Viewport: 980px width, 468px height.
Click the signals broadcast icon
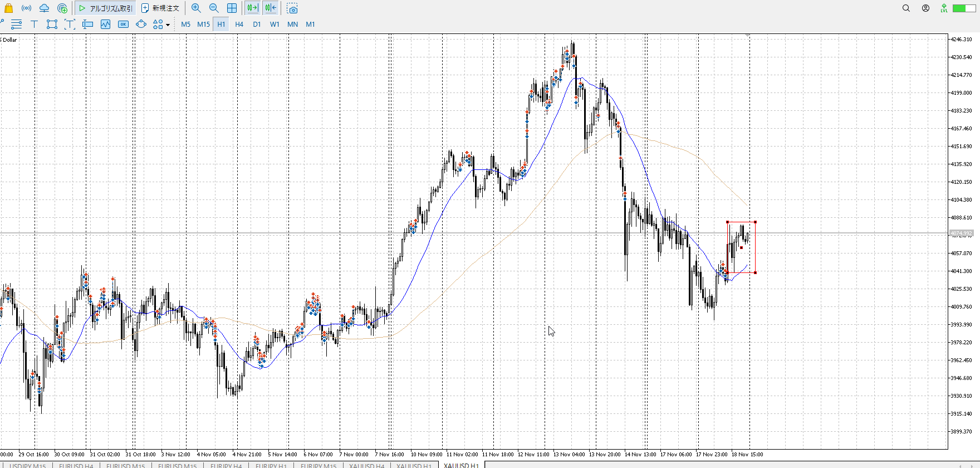click(26, 8)
